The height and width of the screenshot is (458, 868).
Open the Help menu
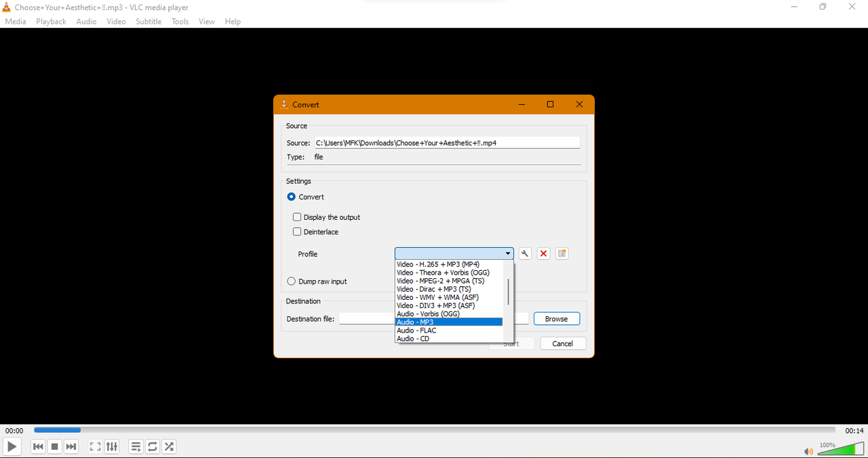point(233,22)
